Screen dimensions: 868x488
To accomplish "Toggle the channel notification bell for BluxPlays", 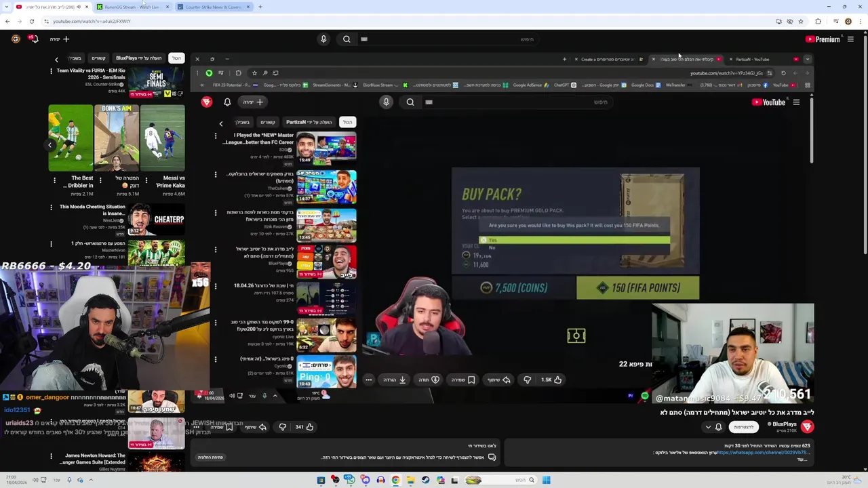I will point(718,427).
